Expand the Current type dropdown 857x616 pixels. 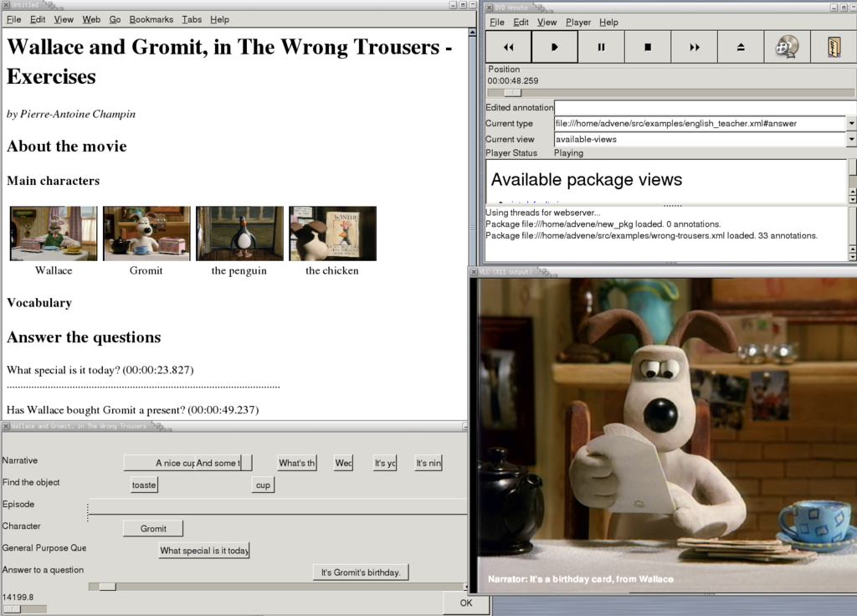click(851, 123)
